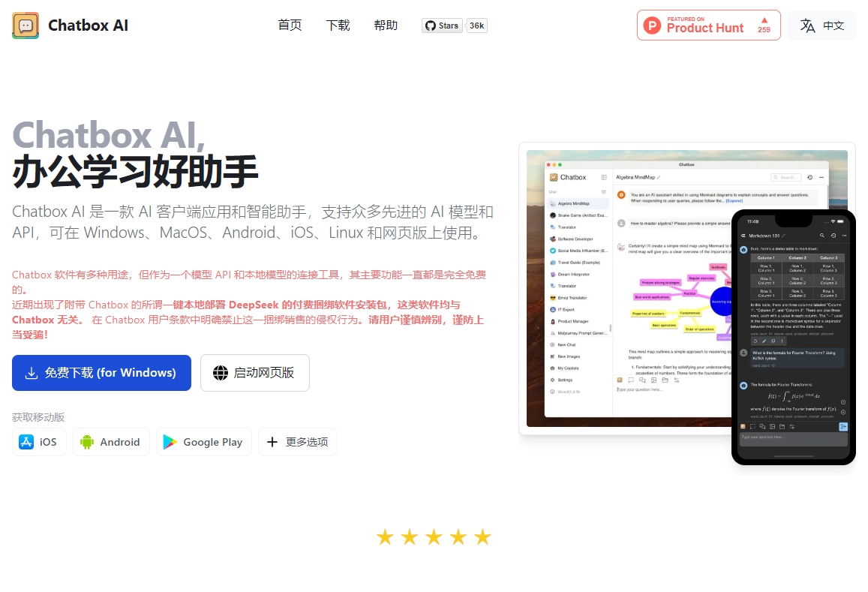The image size is (868, 592).
Task: Open the 下载 nav item
Action: (338, 26)
